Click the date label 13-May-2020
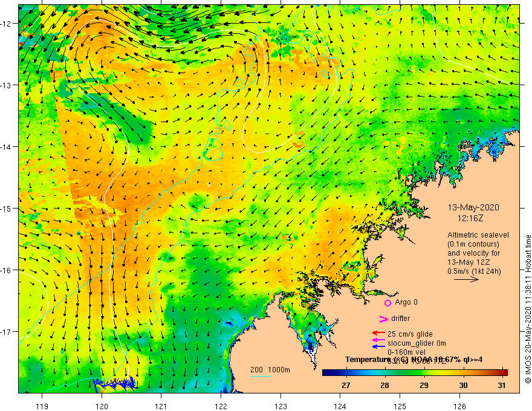This screenshot has width=532, height=411. click(473, 207)
